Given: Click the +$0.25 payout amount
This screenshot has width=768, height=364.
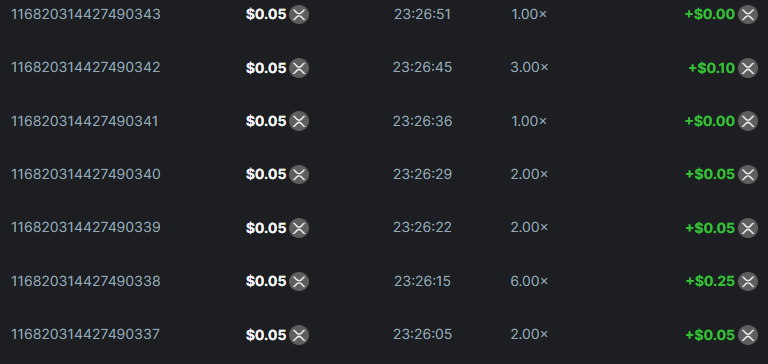Looking at the screenshot, I should pyautogui.click(x=710, y=281).
